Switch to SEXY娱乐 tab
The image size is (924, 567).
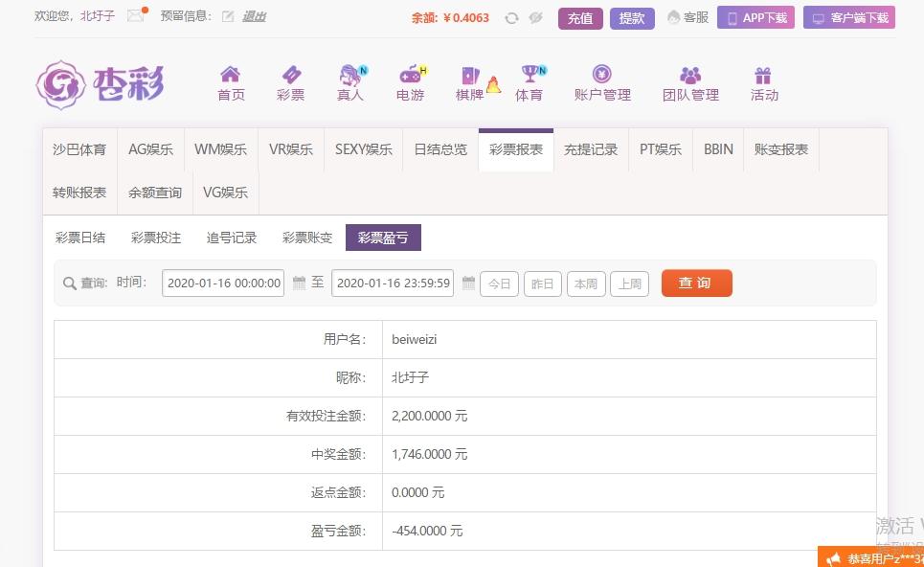(364, 149)
